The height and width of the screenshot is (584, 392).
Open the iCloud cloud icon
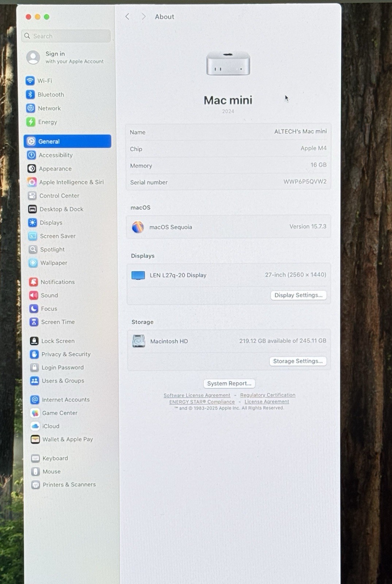(x=35, y=426)
